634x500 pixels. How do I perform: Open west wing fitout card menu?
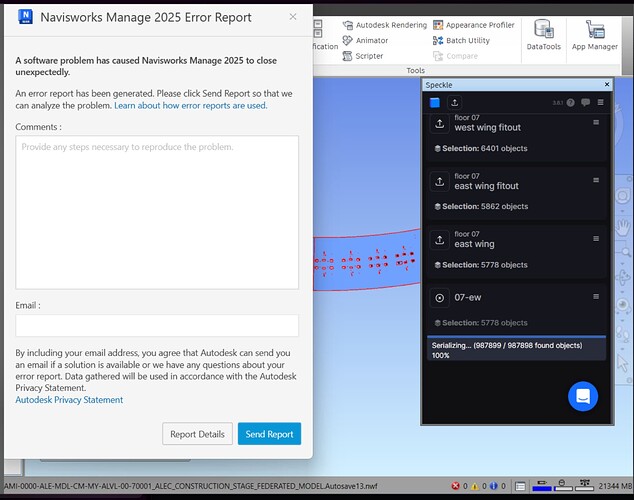tap(596, 122)
